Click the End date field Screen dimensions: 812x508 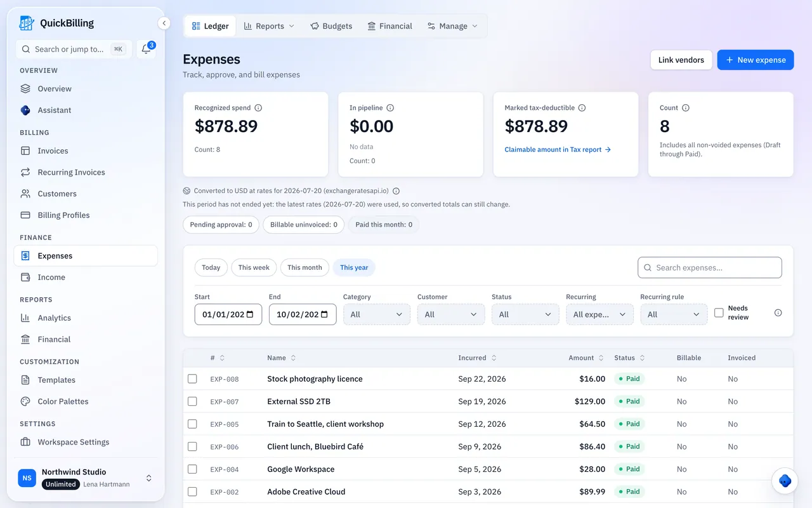tap(303, 314)
